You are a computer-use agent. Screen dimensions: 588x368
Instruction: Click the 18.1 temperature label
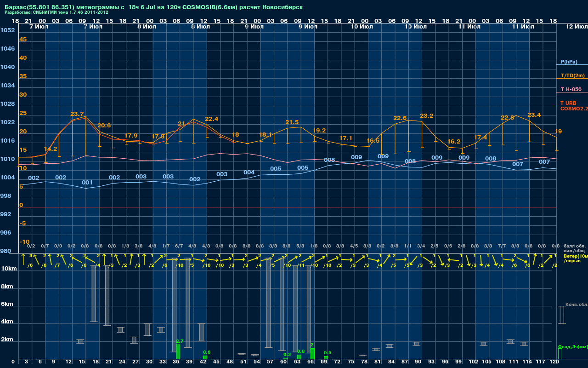click(x=266, y=135)
